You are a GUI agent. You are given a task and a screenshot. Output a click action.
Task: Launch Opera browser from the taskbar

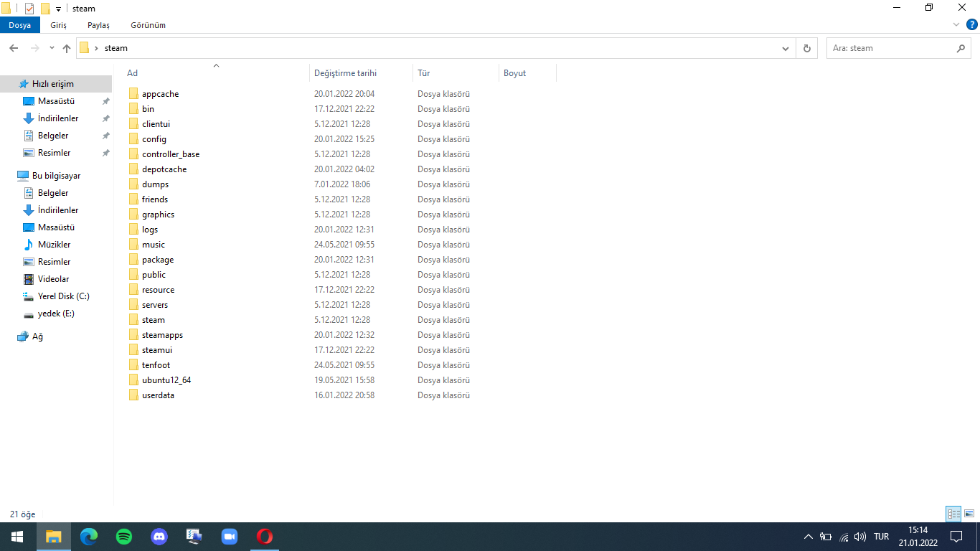[x=265, y=537]
